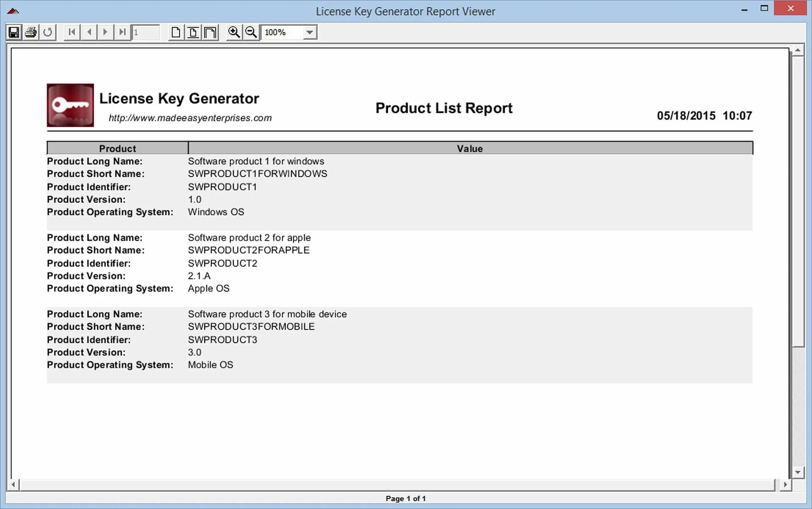
Task: Go to the first page button
Action: tap(72, 32)
